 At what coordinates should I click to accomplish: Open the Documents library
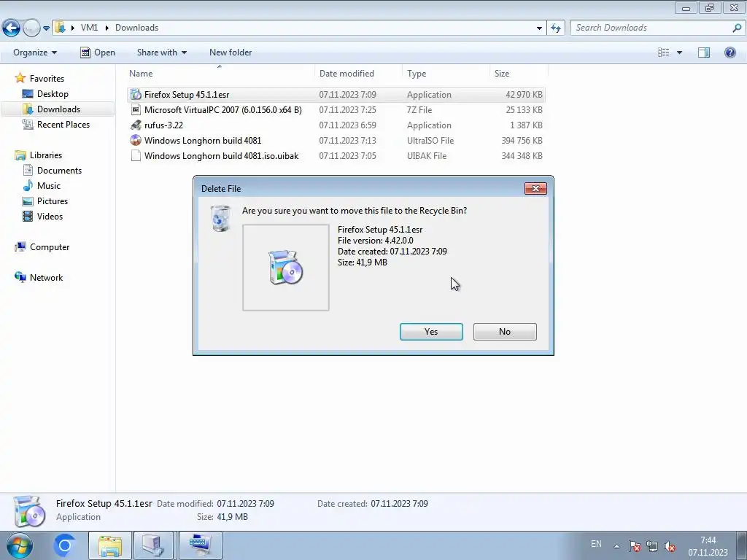59,171
